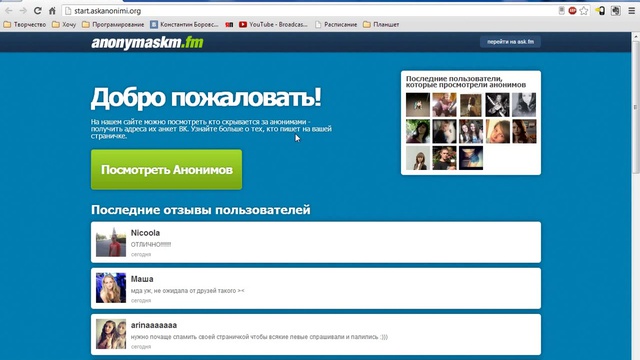Click the Последние отзывы пользователей heading
The height and width of the screenshot is (360, 640).
point(200,210)
